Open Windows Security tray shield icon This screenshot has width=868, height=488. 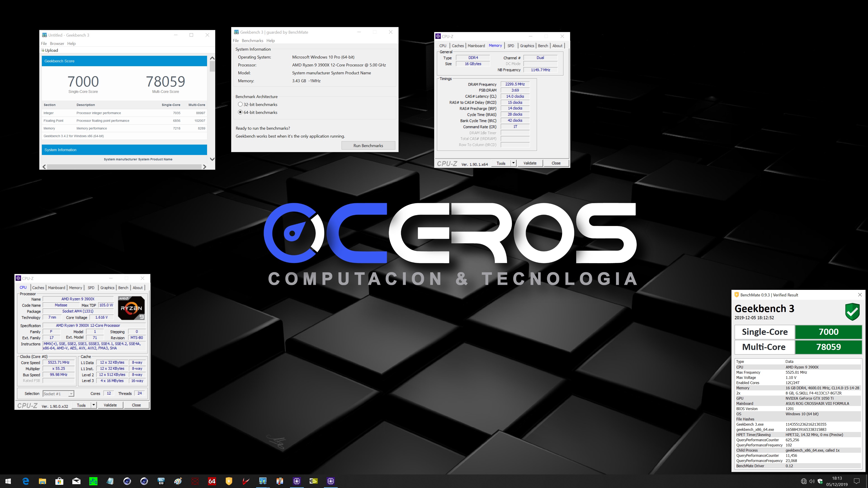tap(820, 481)
